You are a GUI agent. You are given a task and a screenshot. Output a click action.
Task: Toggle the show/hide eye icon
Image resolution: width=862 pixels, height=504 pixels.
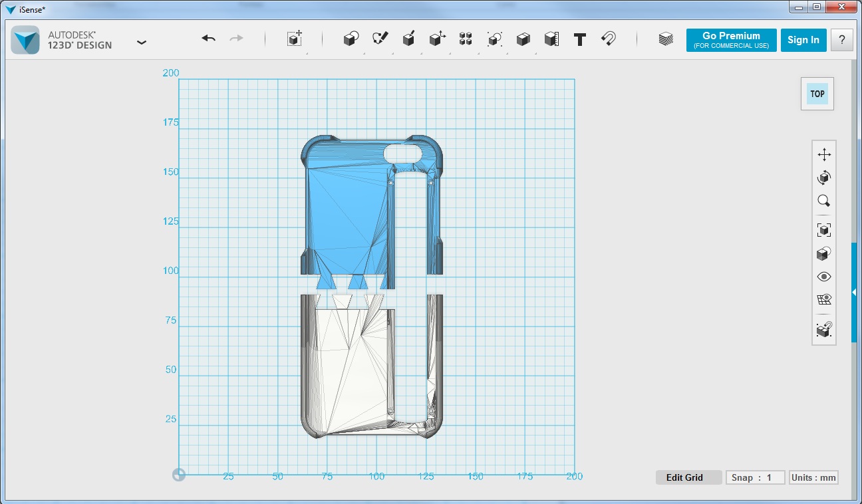(824, 277)
